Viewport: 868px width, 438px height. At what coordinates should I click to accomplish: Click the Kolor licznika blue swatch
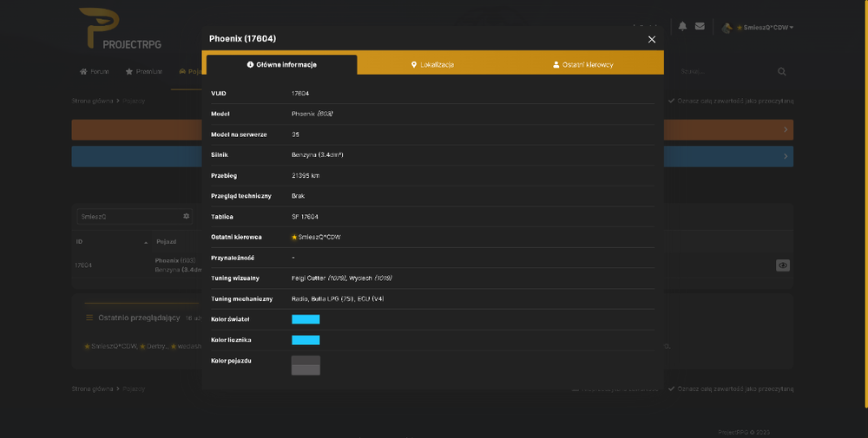306,340
